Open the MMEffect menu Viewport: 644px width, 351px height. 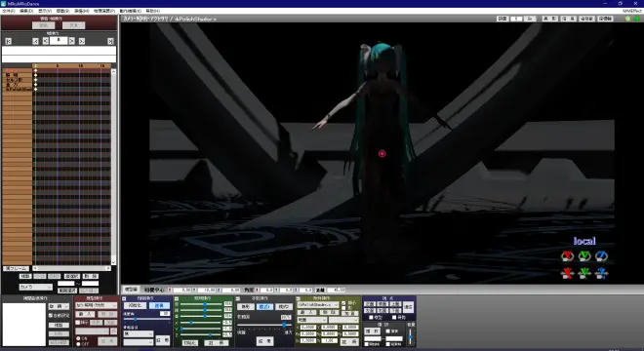click(631, 11)
